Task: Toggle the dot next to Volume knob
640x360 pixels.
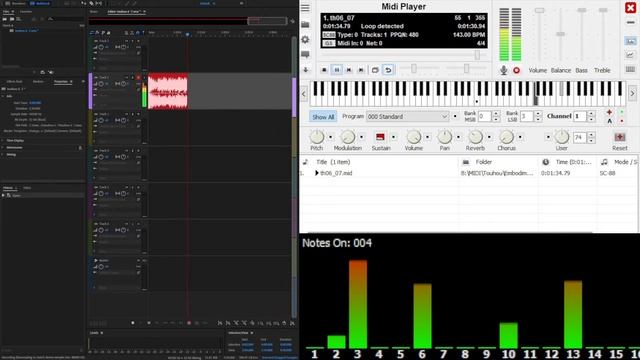Action: tap(428, 137)
